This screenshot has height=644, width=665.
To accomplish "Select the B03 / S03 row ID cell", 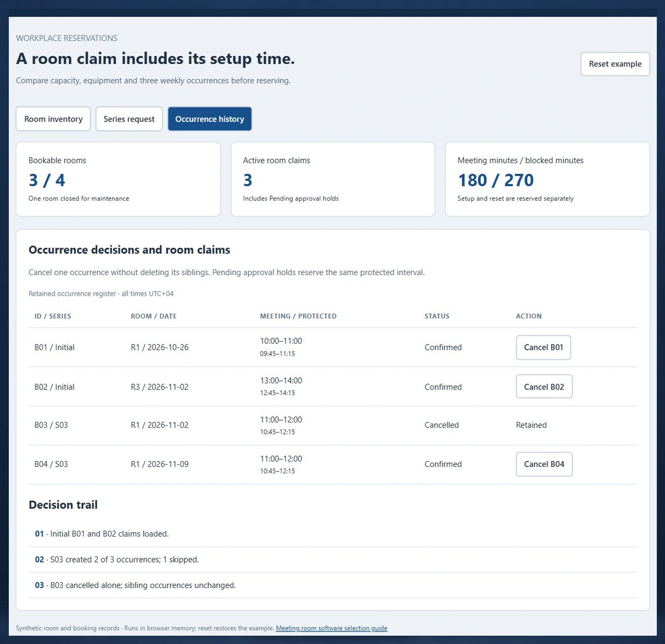I will point(51,425).
